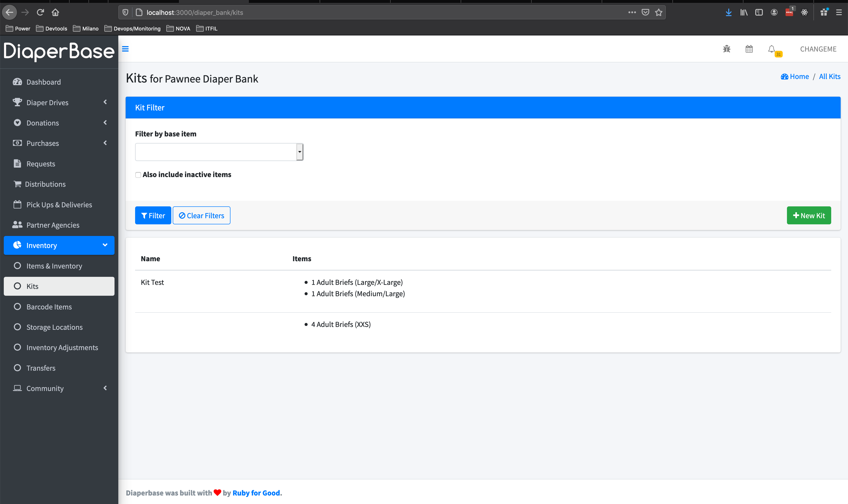Screen dimensions: 848x504
Task: Collapse the Inventory sidebar section
Action: point(59,245)
